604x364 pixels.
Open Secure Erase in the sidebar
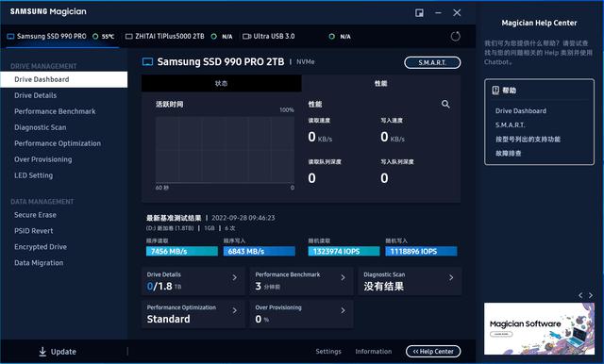(35, 215)
